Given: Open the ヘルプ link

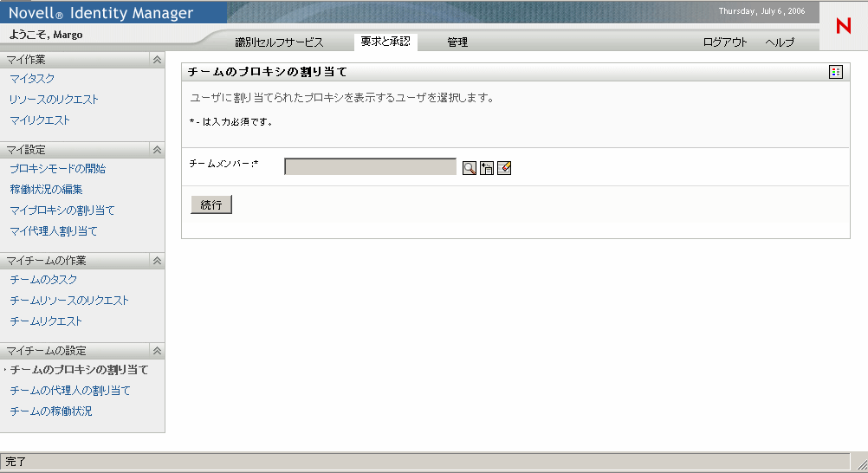Looking at the screenshot, I should (x=780, y=42).
